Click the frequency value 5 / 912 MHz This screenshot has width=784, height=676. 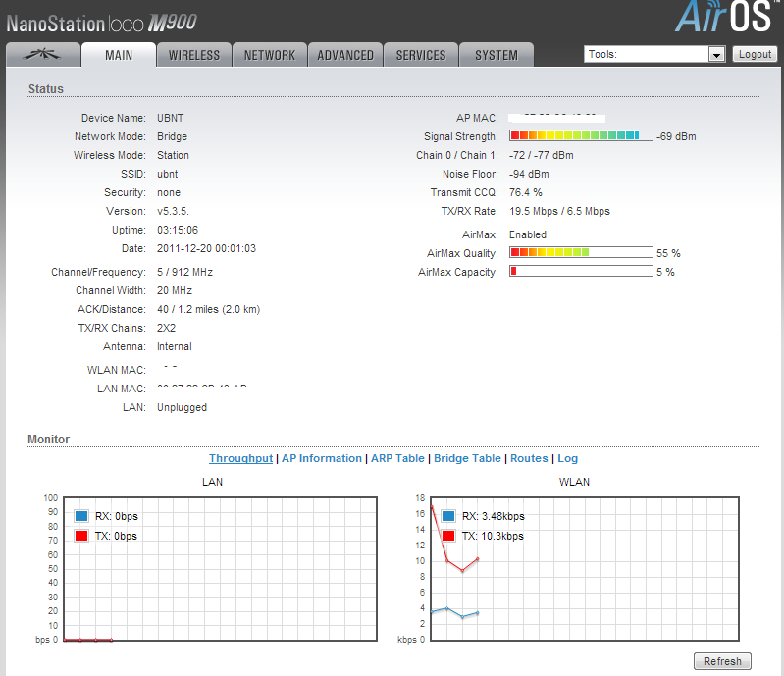185,272
